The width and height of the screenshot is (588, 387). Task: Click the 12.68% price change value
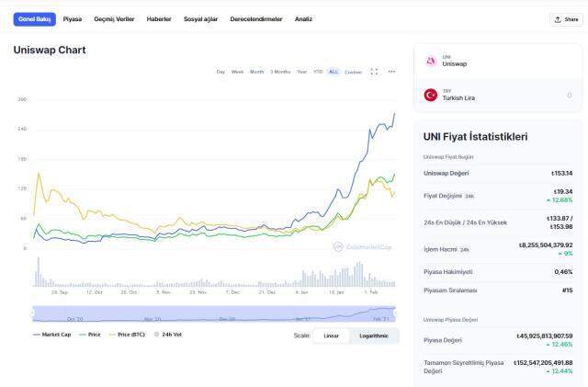pyautogui.click(x=560, y=200)
